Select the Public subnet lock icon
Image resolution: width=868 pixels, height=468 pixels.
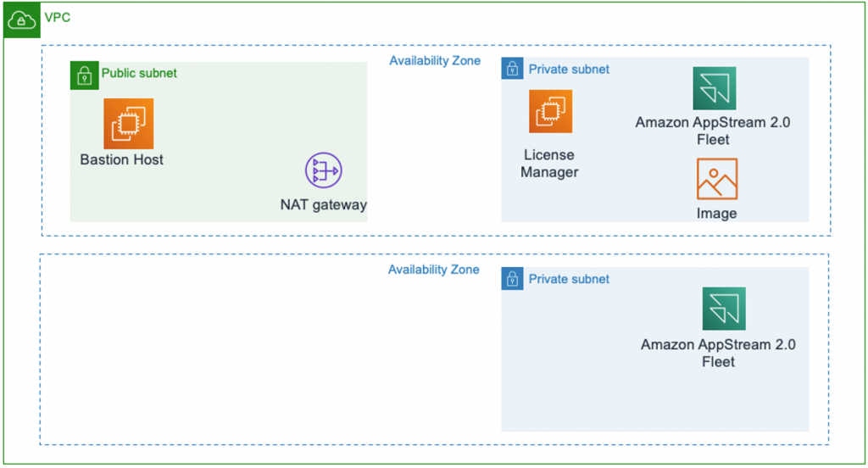click(84, 75)
